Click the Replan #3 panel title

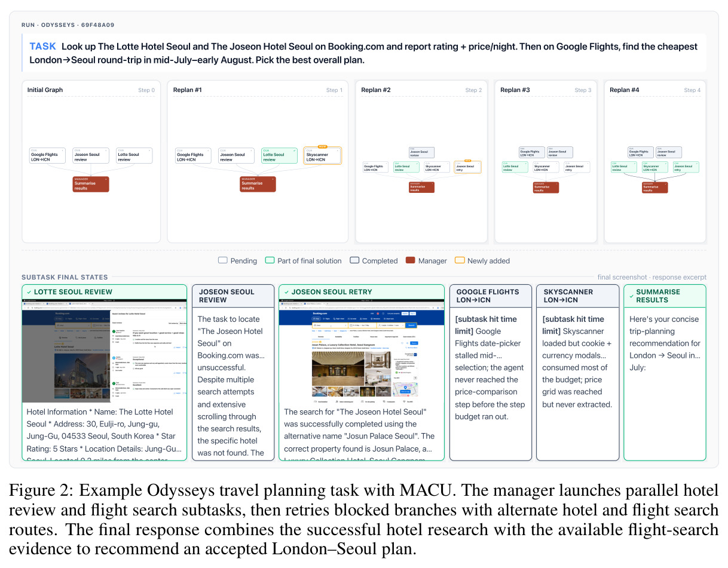click(x=515, y=90)
